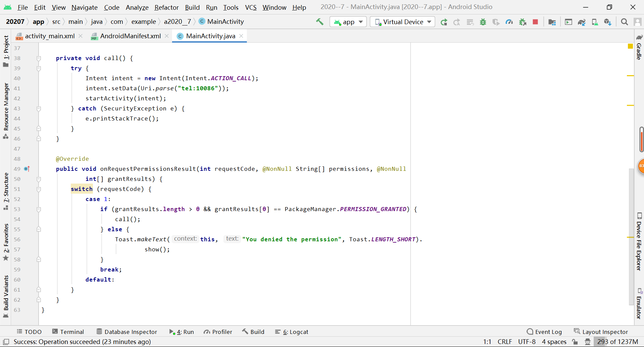Click the Run app rerun icon
The height and width of the screenshot is (347, 644).
(444, 22)
